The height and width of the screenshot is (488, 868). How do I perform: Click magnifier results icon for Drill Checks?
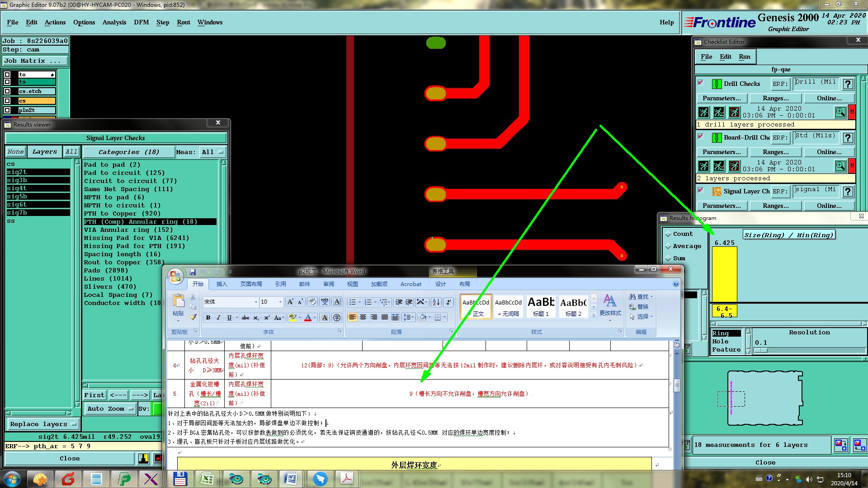click(840, 112)
